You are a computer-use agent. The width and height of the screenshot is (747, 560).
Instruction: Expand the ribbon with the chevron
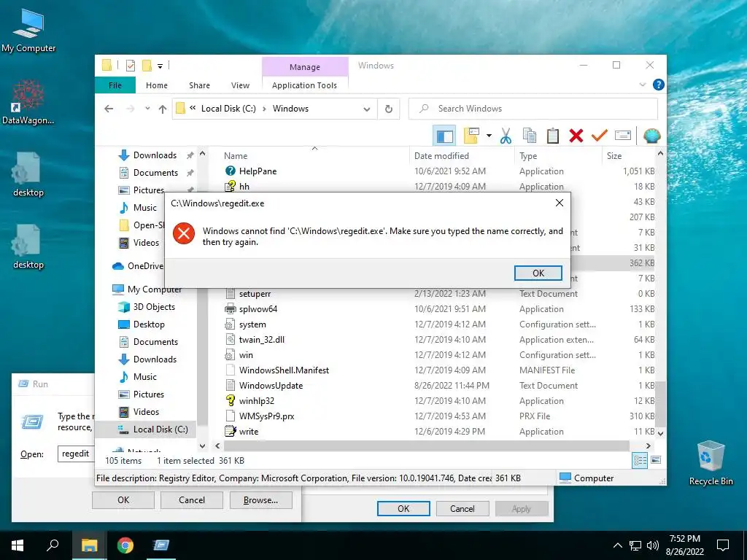point(642,85)
